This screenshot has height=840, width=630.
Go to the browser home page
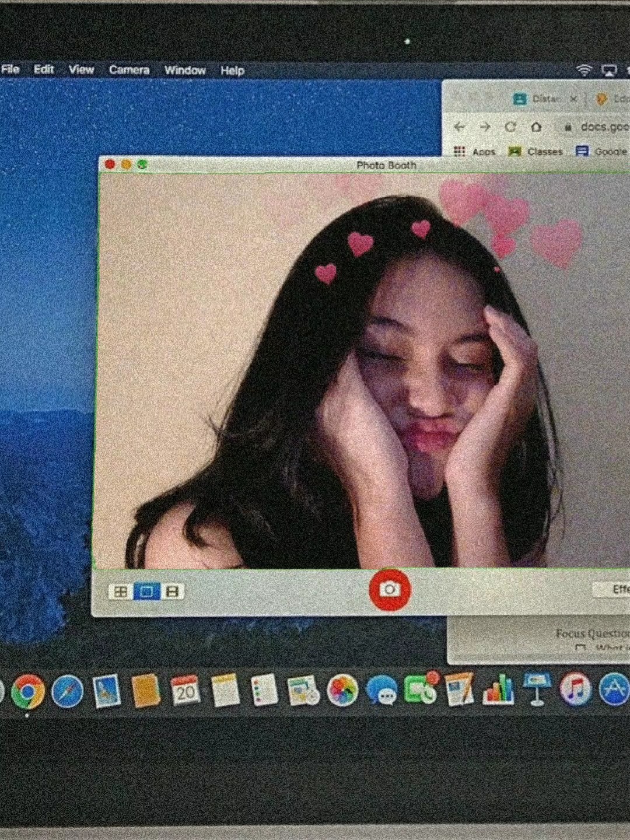[536, 127]
